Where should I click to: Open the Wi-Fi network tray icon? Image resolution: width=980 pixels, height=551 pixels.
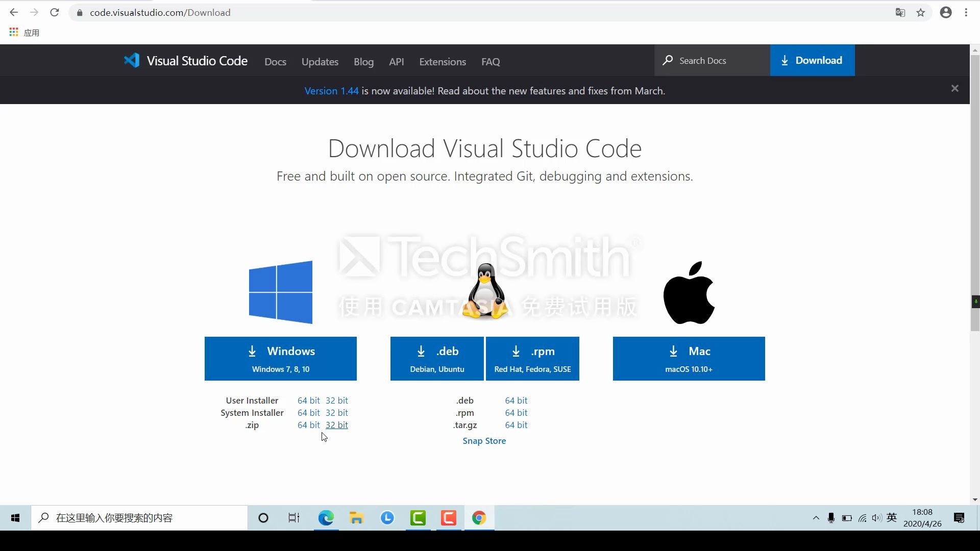(x=862, y=518)
